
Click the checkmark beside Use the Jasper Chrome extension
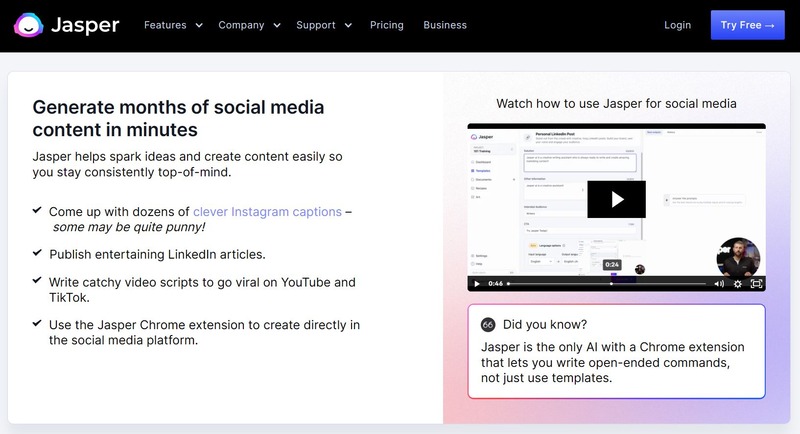tap(37, 323)
